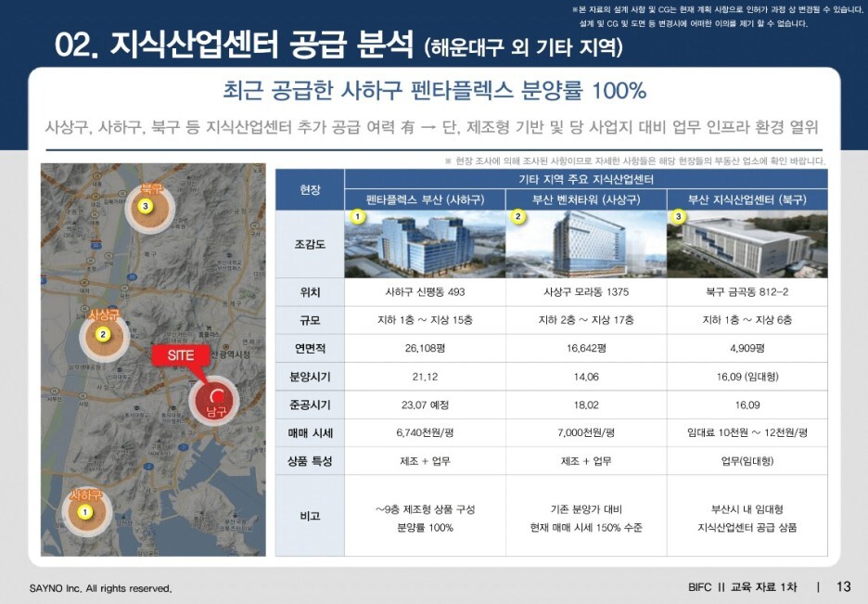Click the slide title 02. 지식산업센터 공급 분석
The height and width of the screenshot is (604, 868).
[x=234, y=45]
